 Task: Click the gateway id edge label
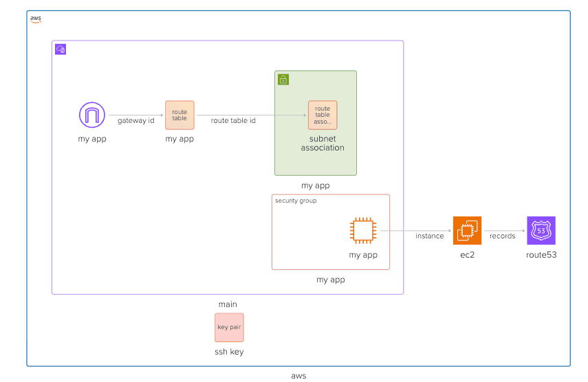click(x=136, y=121)
